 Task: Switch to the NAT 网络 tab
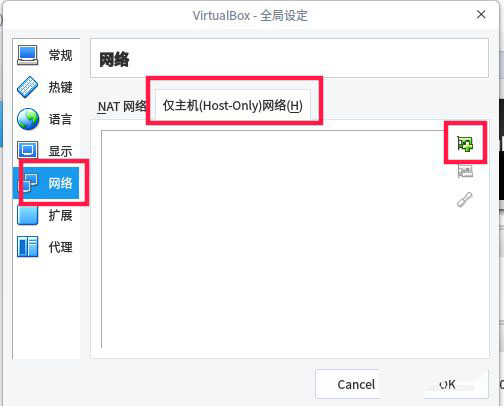(x=122, y=107)
